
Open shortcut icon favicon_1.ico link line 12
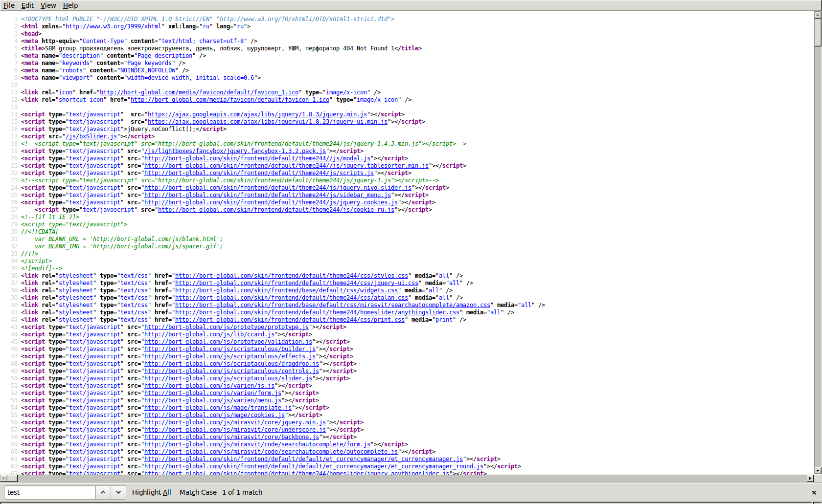[230, 100]
